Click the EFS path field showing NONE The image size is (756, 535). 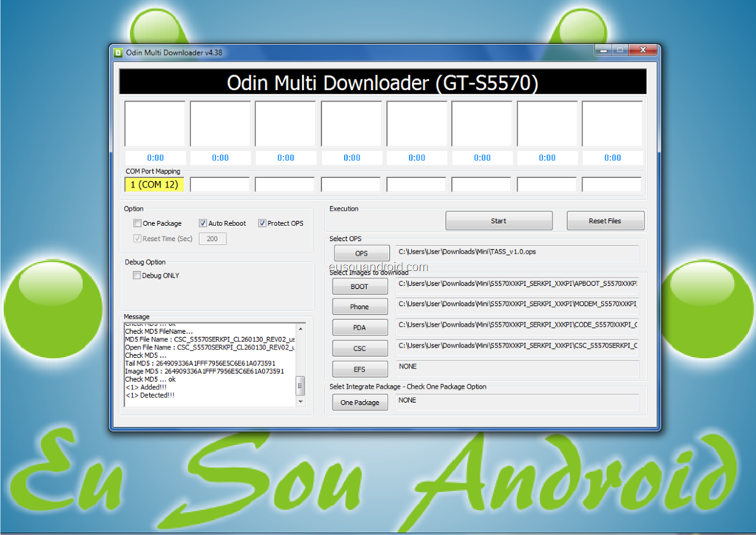(x=518, y=367)
